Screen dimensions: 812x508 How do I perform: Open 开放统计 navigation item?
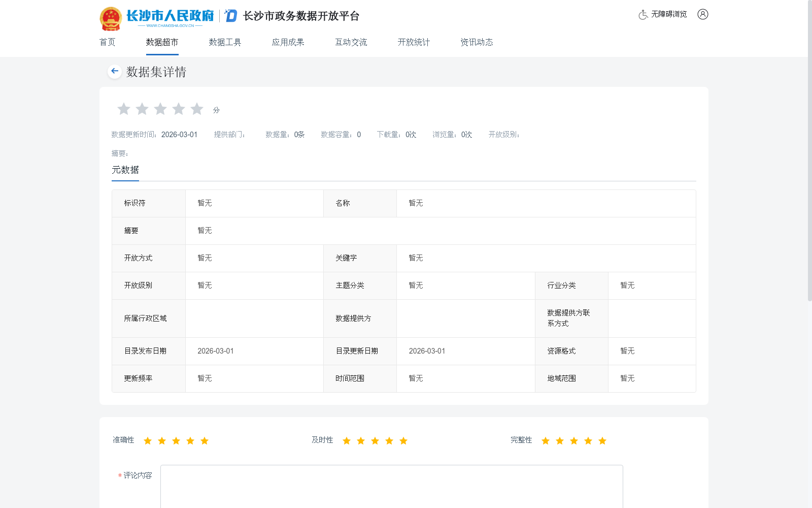click(414, 42)
